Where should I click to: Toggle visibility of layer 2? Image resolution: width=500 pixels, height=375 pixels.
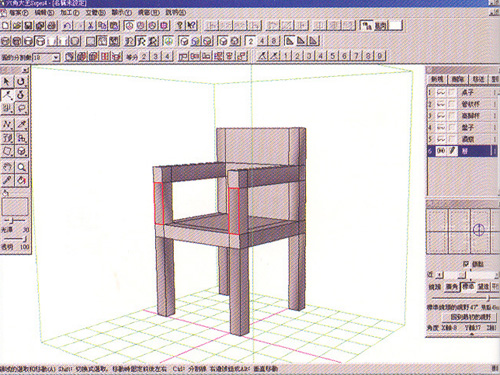(441, 104)
